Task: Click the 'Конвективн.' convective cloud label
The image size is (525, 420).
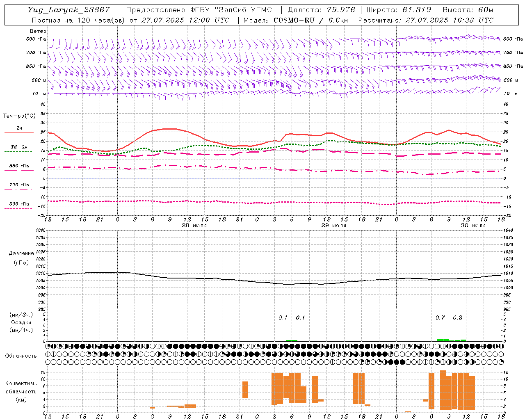Action: (21, 383)
